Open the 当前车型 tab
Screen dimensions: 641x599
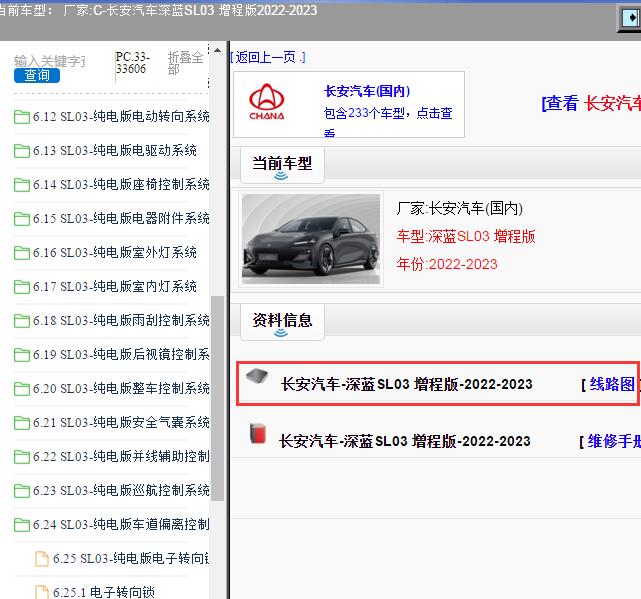[282, 165]
